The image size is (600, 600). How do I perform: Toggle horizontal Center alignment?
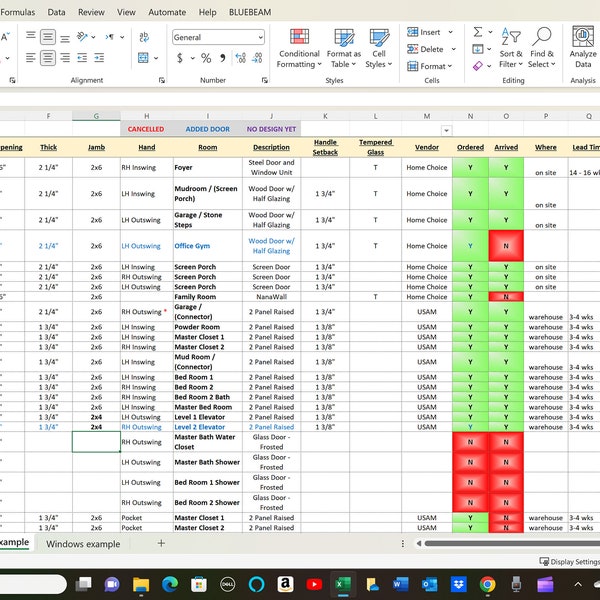pyautogui.click(x=48, y=58)
